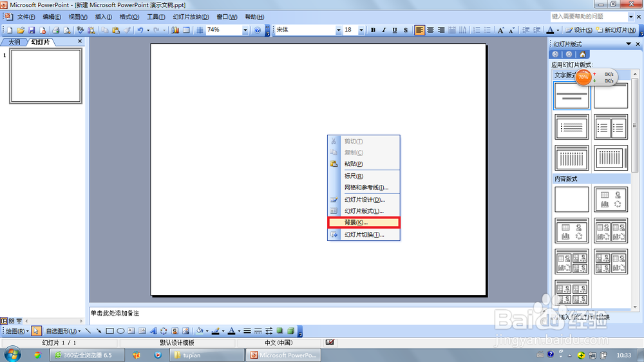Click the Undo arrow icon
The height and width of the screenshot is (362, 644).
tap(140, 30)
